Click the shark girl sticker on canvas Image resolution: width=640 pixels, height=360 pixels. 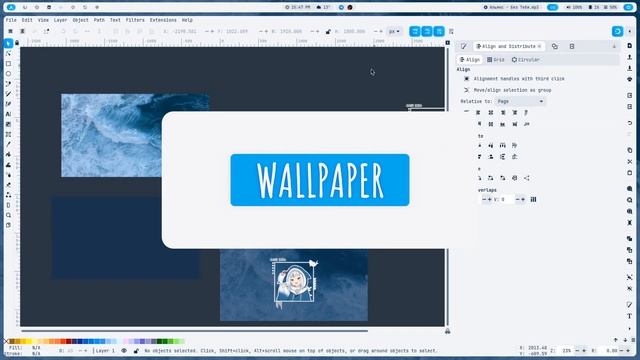[295, 283]
